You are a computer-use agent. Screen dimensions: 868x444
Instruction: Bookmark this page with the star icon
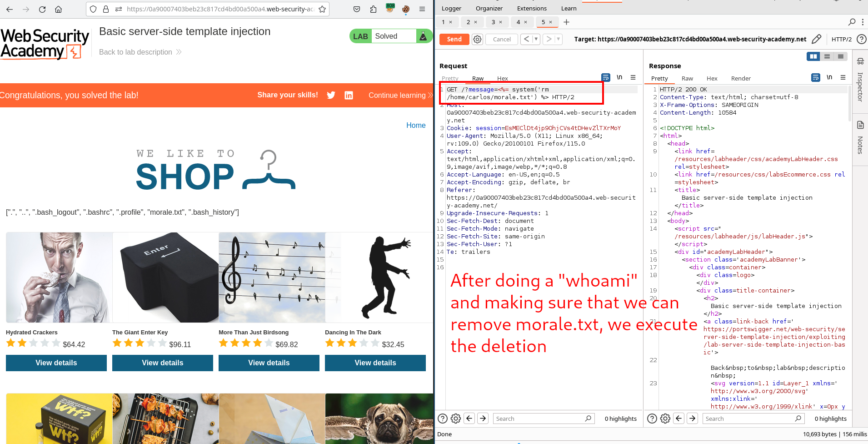[x=322, y=9]
